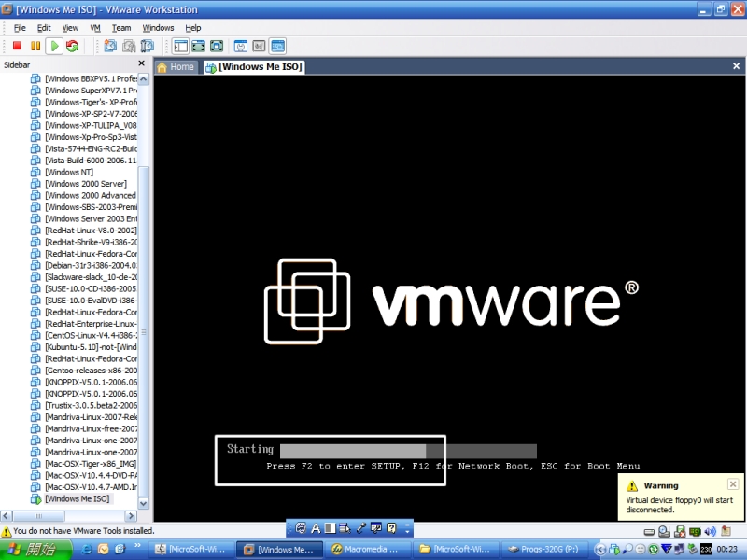Viewport: 747px width, 560px height.
Task: Open the Windows menu
Action: tap(158, 28)
